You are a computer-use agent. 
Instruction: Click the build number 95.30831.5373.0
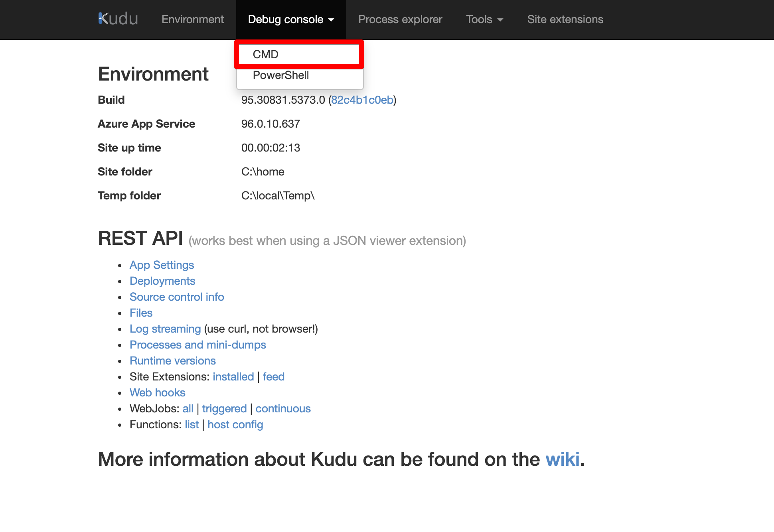coord(283,100)
